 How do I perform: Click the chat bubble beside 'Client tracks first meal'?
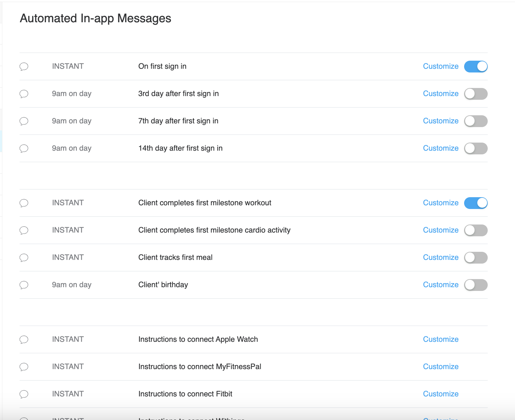coord(24,258)
